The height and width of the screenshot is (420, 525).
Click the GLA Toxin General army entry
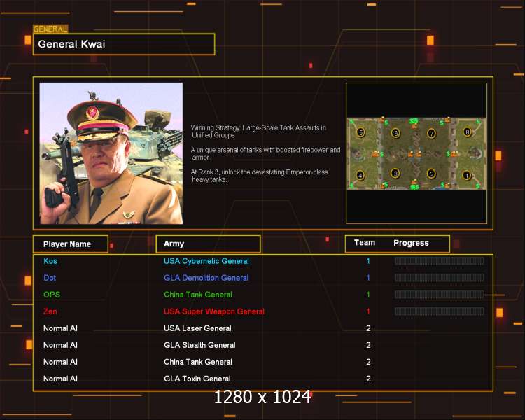[x=197, y=379]
